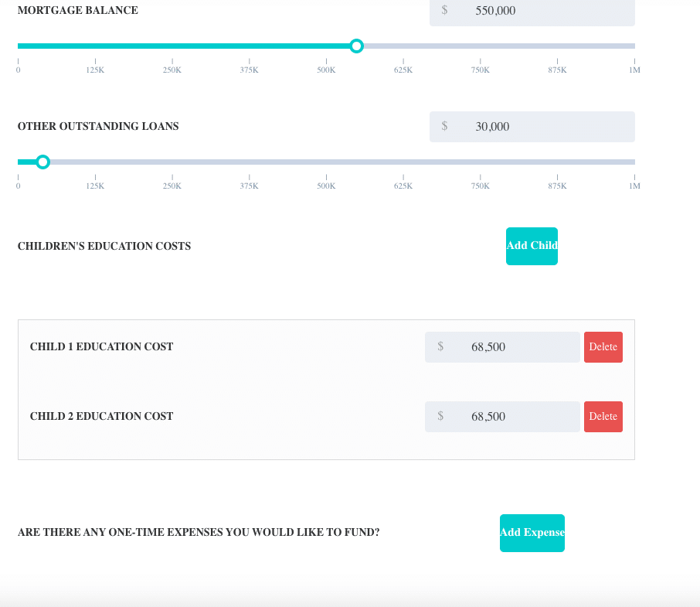
Task: Click the dollar sign in mortgage field
Action: pos(444,10)
